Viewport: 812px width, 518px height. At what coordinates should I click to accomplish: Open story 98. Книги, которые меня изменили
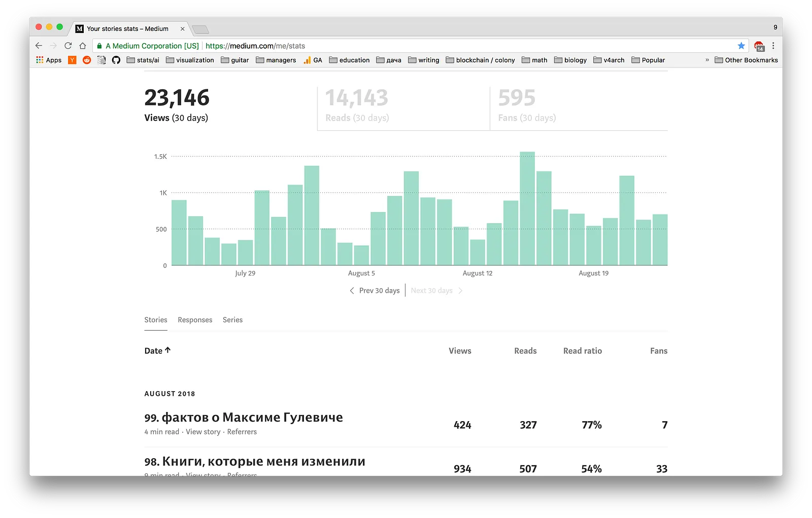click(x=255, y=462)
